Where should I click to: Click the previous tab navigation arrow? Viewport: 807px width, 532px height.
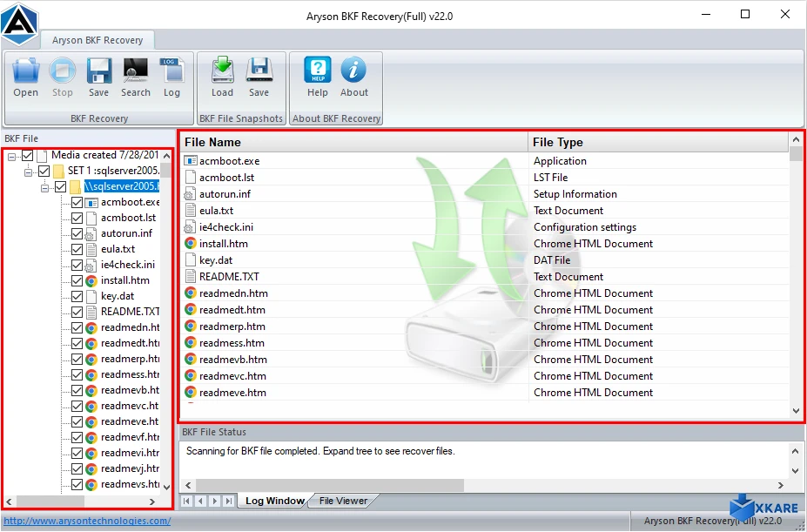point(201,501)
